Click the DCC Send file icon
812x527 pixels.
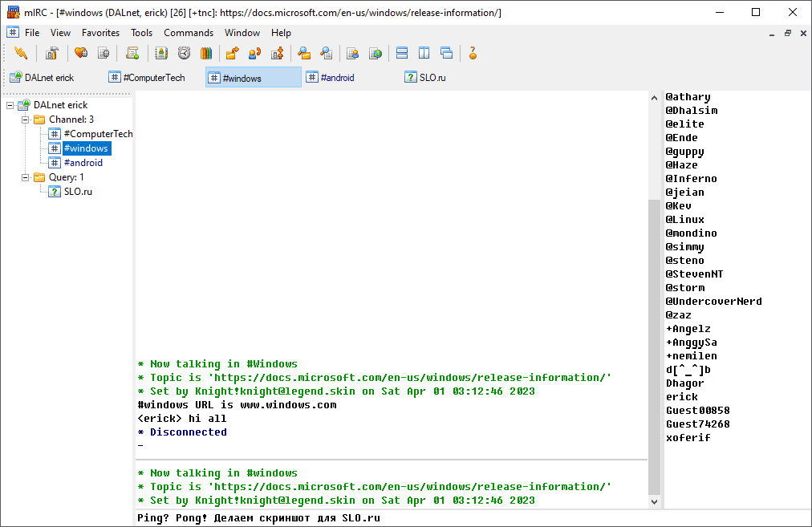coord(232,53)
